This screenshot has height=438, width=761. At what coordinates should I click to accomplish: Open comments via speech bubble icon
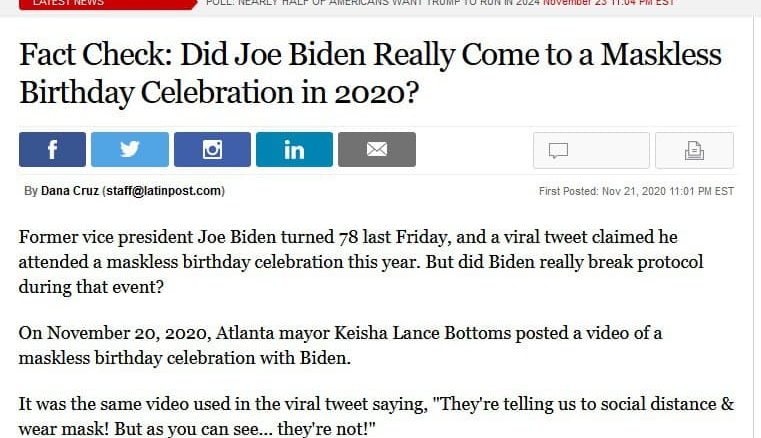(x=591, y=151)
